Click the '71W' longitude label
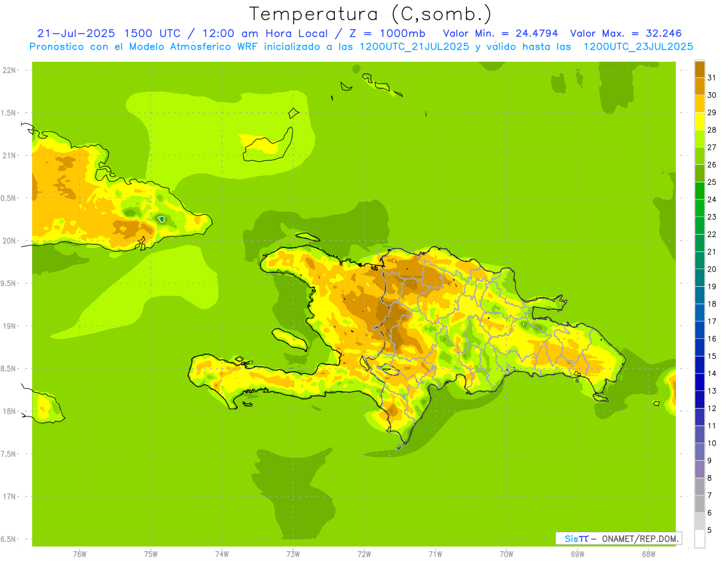Screen dimensions: 728x562 [x=435, y=554]
